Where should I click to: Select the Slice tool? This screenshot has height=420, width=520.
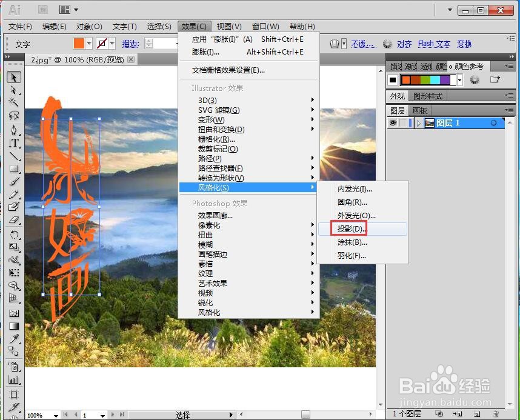(x=13, y=407)
